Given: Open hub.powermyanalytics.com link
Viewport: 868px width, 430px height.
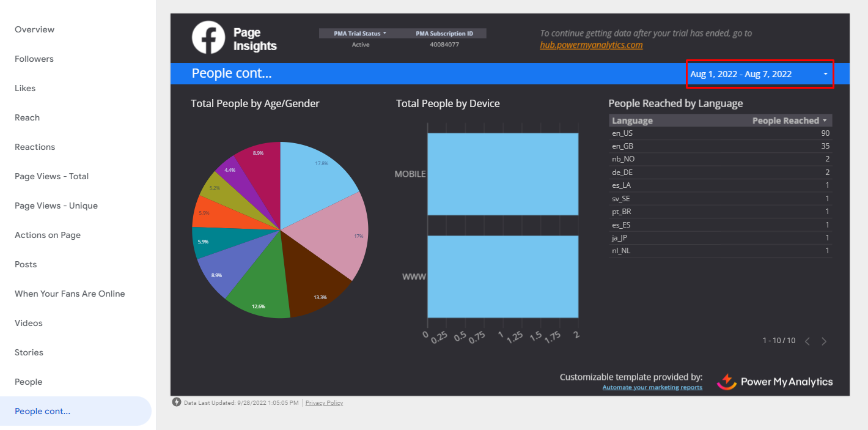Looking at the screenshot, I should (590, 45).
